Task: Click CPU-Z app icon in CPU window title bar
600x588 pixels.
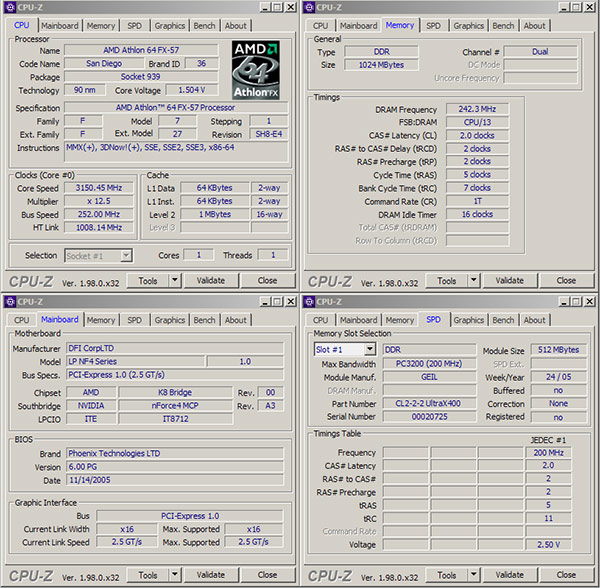Action: (x=10, y=7)
